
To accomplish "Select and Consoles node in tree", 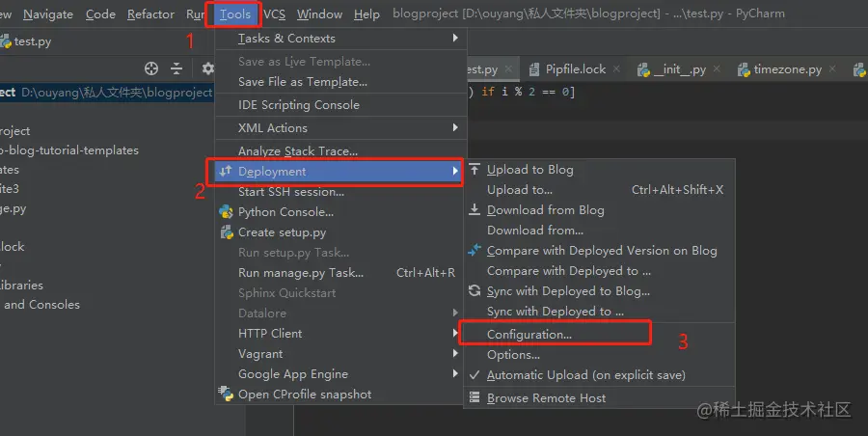I will (42, 305).
